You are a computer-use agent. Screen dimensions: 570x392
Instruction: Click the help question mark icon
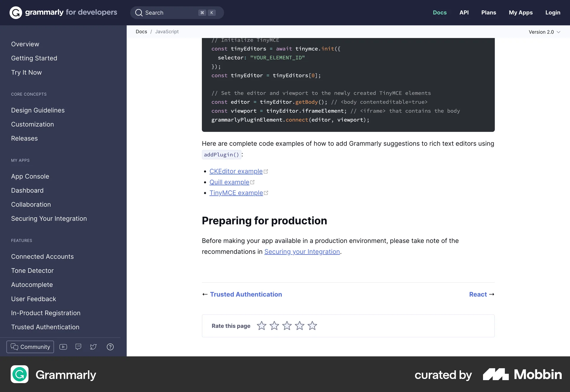110,347
